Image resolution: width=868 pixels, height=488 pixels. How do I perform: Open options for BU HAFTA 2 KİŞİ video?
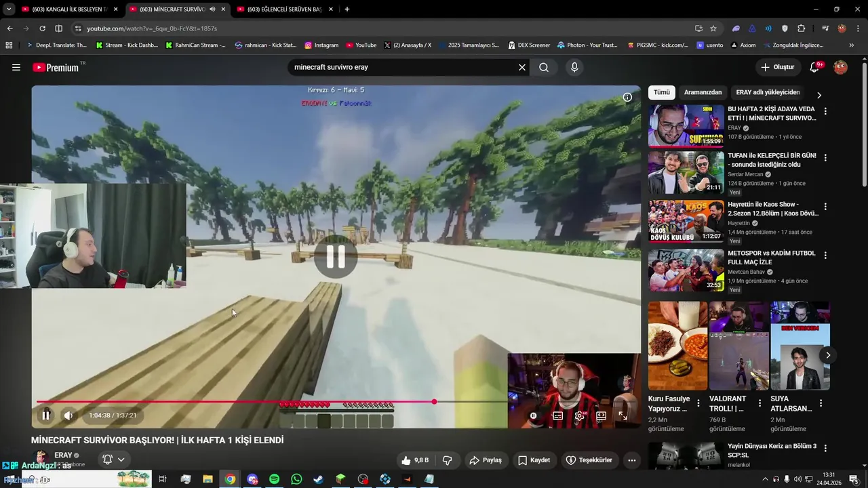point(825,111)
